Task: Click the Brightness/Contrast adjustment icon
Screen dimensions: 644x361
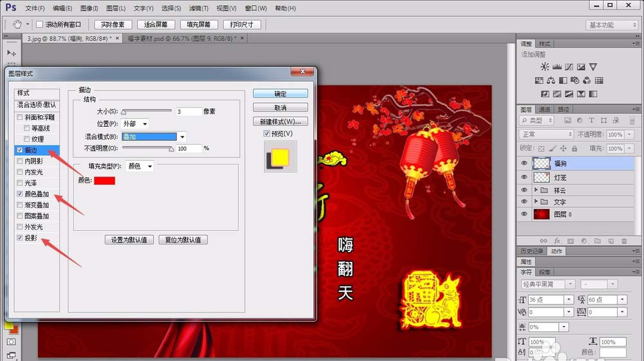Action: [545, 67]
